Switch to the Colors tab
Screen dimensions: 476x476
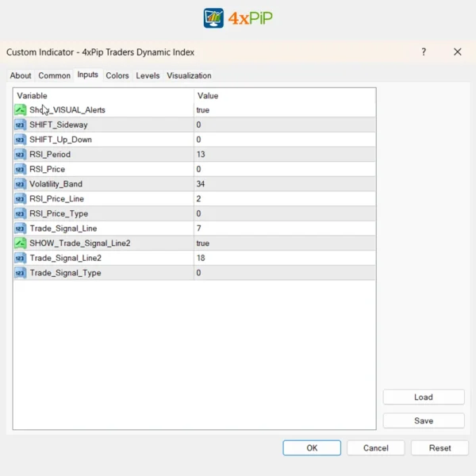click(x=117, y=76)
